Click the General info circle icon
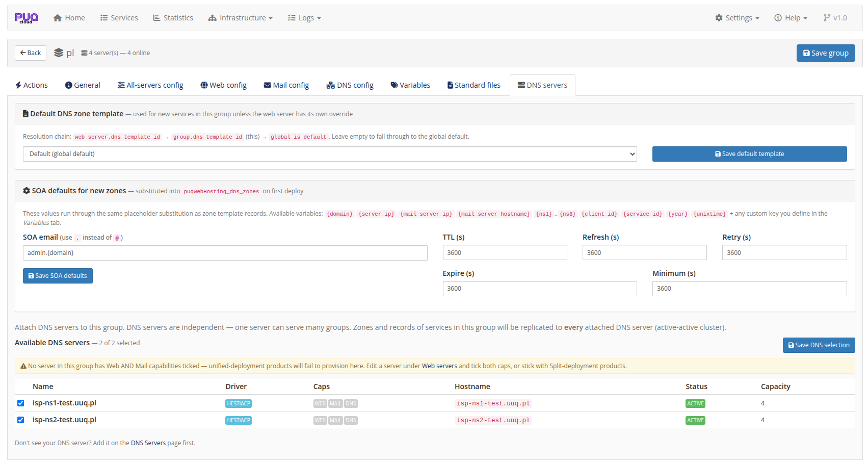Image resolution: width=868 pixels, height=463 pixels. [x=68, y=85]
